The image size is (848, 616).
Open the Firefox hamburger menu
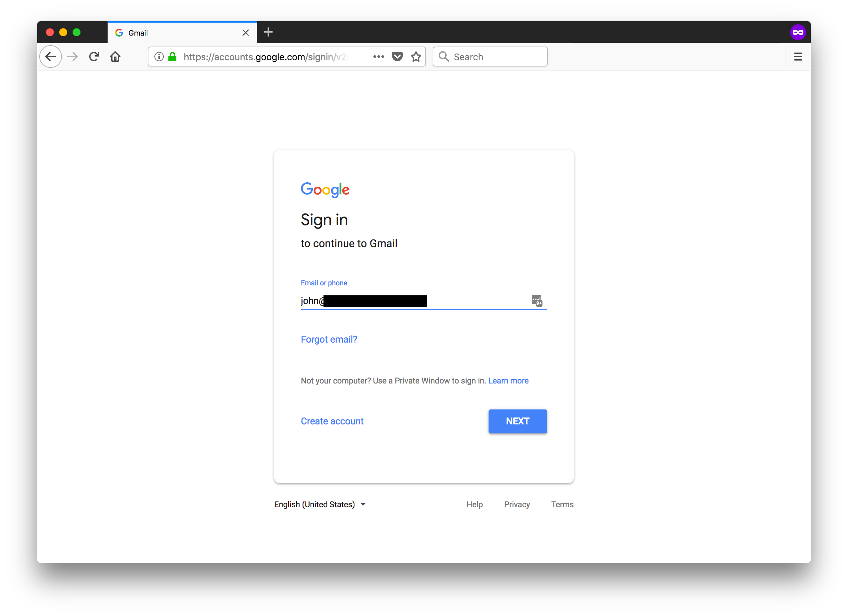(797, 57)
